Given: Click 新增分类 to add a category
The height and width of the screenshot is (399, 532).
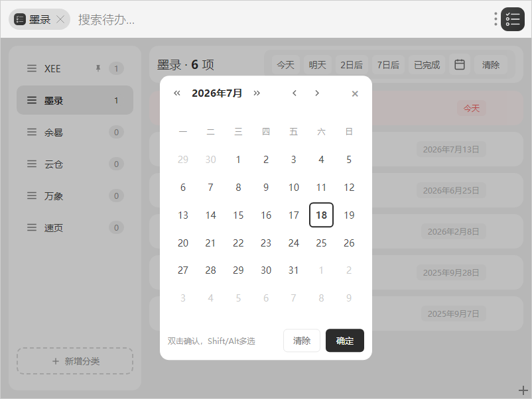Looking at the screenshot, I should [75, 361].
